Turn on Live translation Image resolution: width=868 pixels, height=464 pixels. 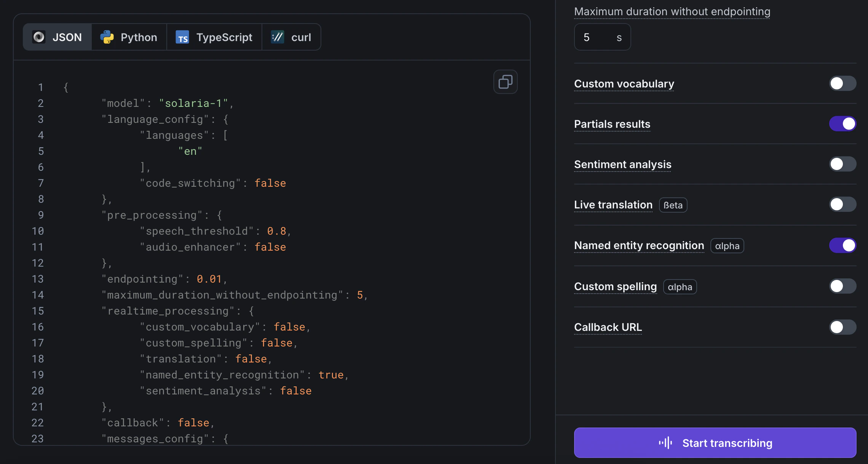(842, 204)
